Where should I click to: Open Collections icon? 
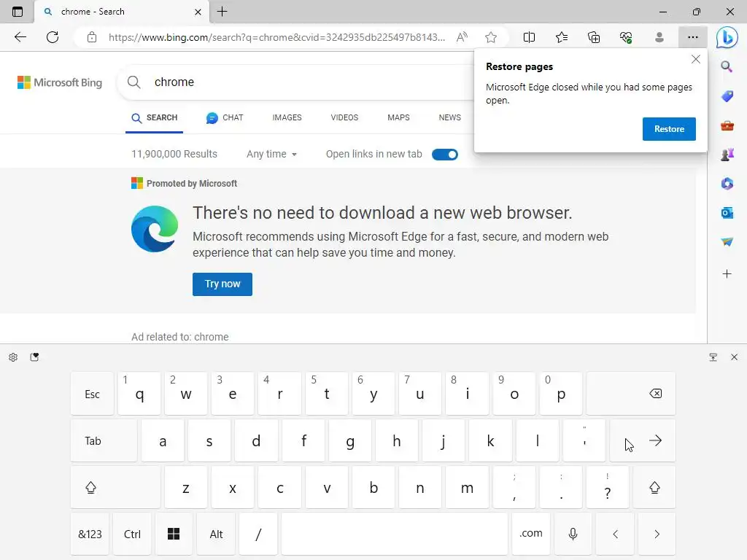[x=594, y=37]
